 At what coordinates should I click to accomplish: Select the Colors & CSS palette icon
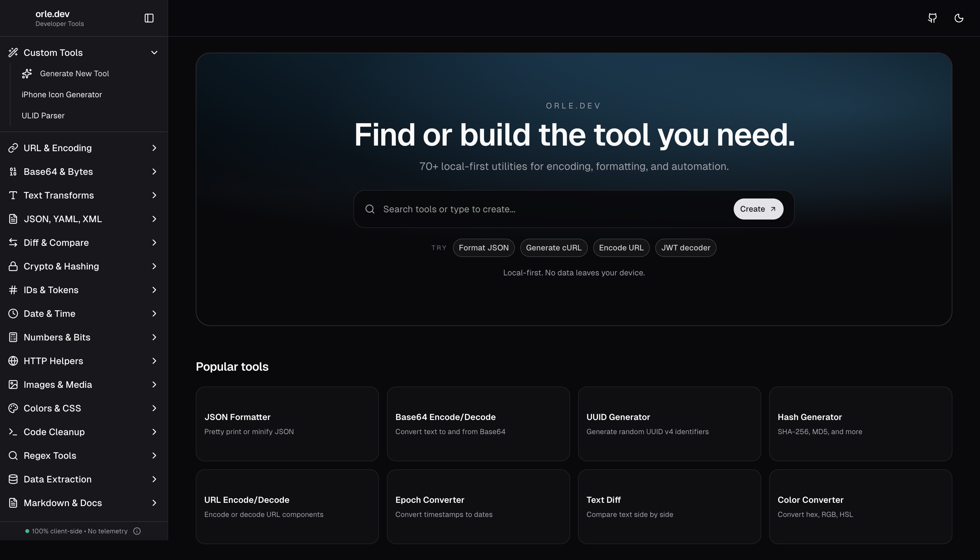13,408
